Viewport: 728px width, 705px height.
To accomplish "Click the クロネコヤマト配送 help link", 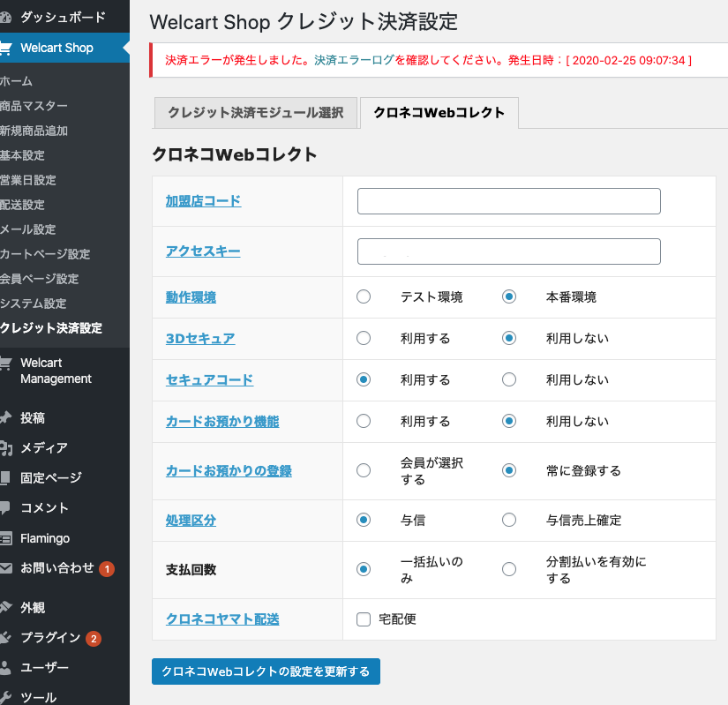I will pos(222,619).
